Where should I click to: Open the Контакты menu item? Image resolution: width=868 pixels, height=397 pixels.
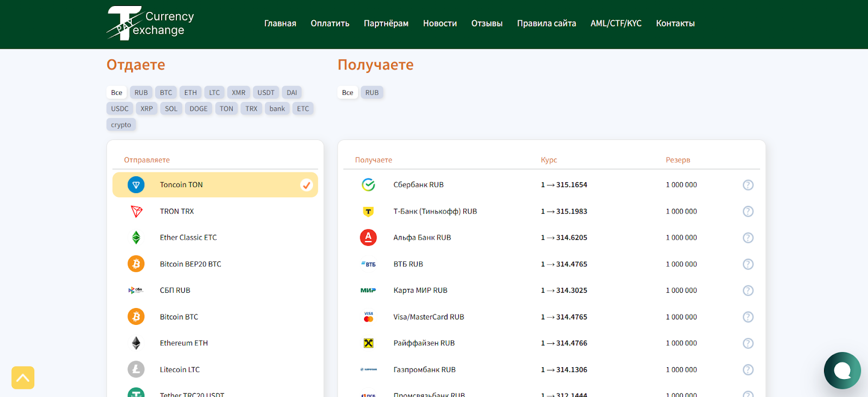pos(675,23)
